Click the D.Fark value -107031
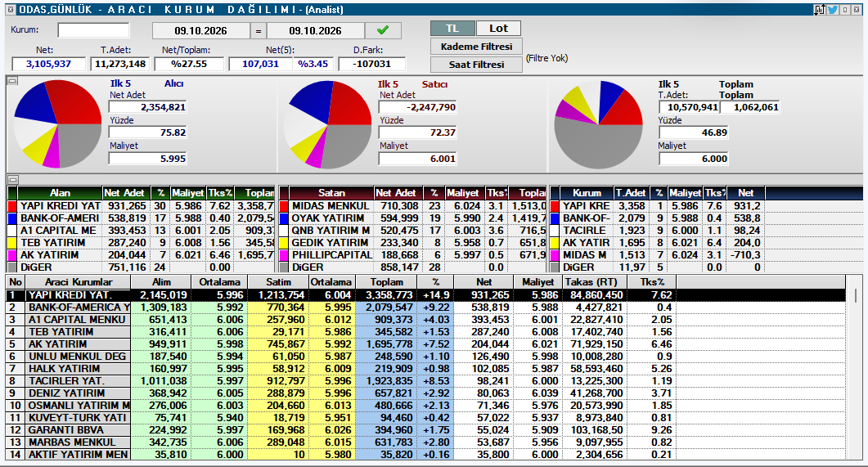This screenshot has width=868, height=467. pos(372,64)
